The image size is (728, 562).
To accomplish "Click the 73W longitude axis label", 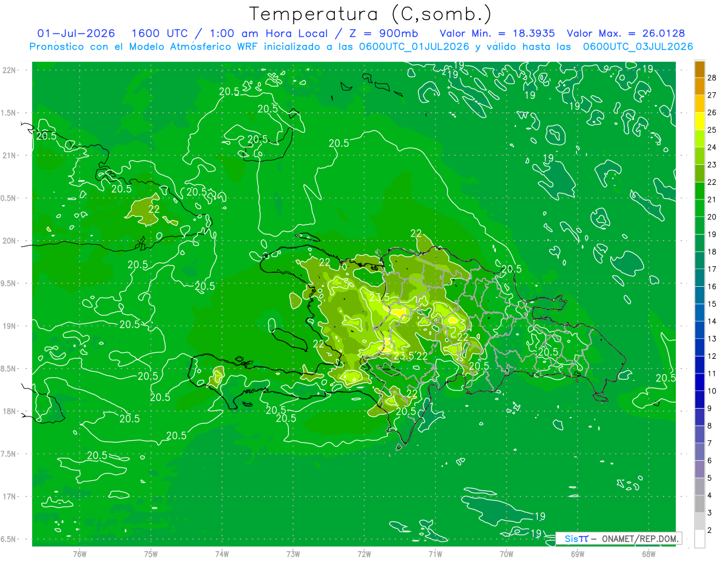I will (293, 554).
